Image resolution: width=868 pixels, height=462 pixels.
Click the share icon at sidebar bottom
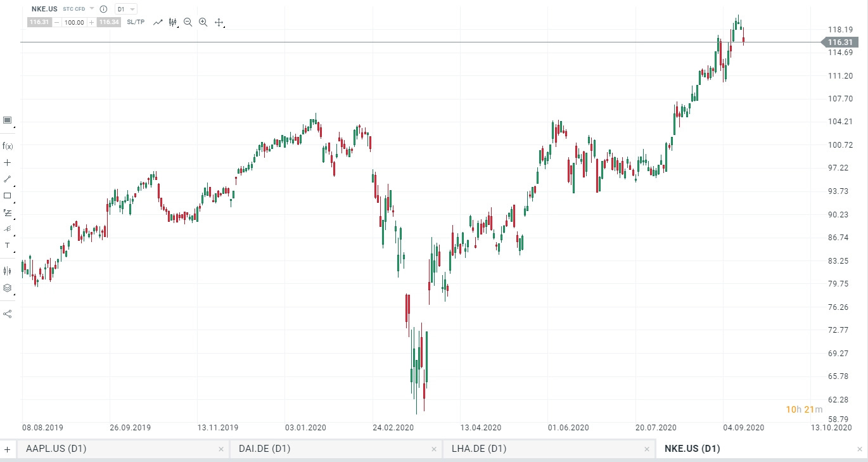point(8,313)
